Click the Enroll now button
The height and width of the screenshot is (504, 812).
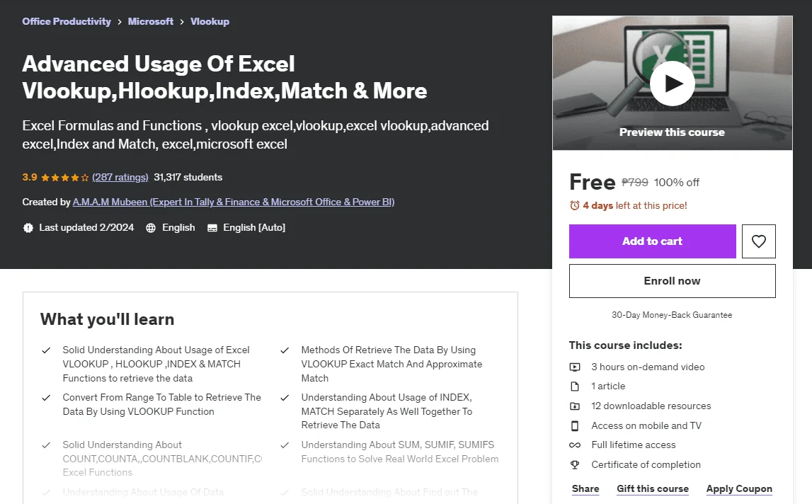tap(672, 281)
